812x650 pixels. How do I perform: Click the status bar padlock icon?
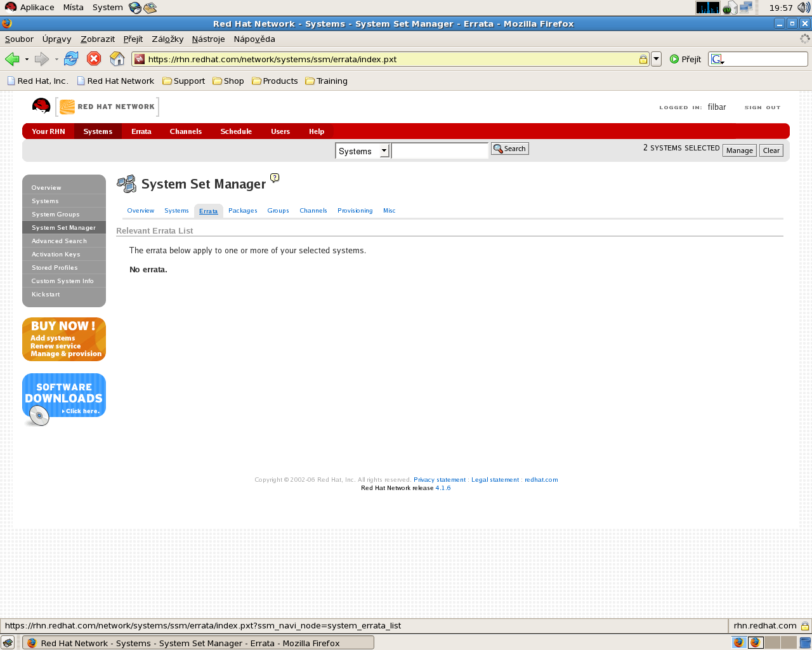click(804, 625)
